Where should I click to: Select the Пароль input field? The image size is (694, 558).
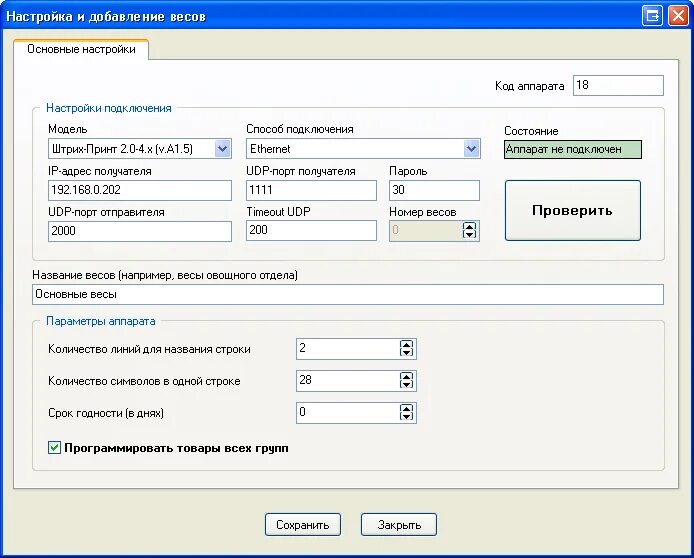click(x=434, y=190)
